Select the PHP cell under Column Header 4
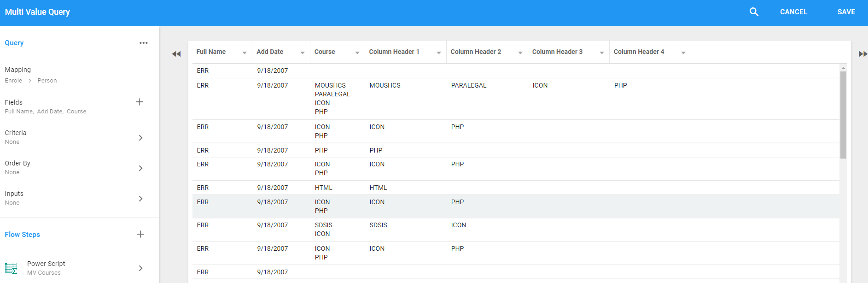Image resolution: width=868 pixels, height=283 pixels. 621,85
